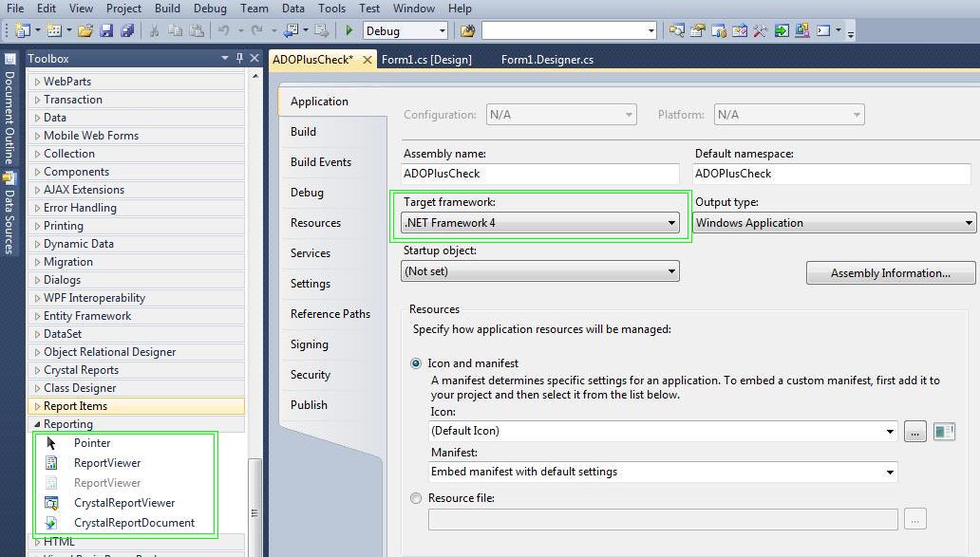Open the Debug menu in menu bar
Screen dimensions: 980x557
pos(210,9)
